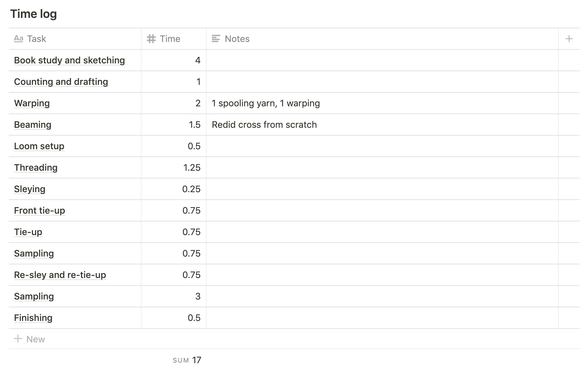Viewport: 588px width, 372px height.
Task: Open the Counting and drafting entry
Action: pyautogui.click(x=61, y=82)
